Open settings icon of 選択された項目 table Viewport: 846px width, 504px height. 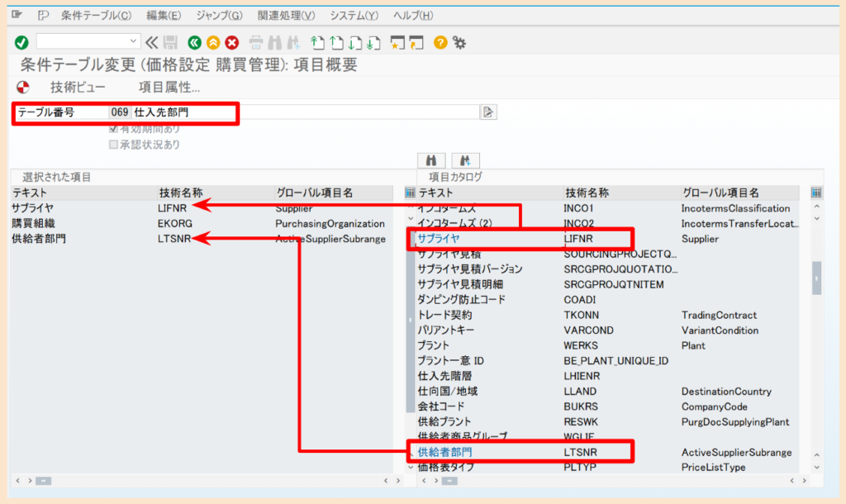point(410,193)
